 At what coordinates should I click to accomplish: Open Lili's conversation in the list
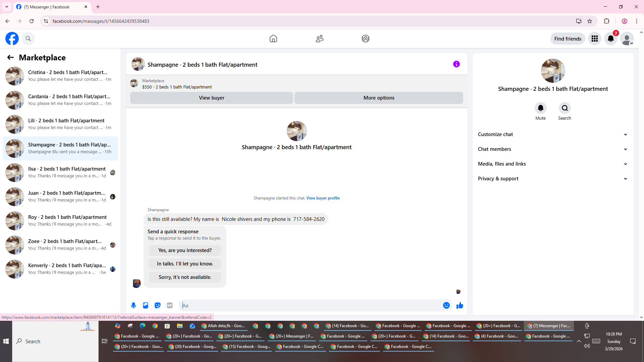pyautogui.click(x=60, y=124)
